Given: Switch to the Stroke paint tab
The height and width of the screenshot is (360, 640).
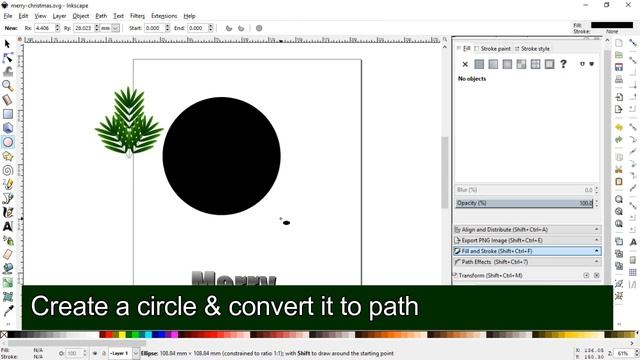Looking at the screenshot, I should pyautogui.click(x=492, y=49).
